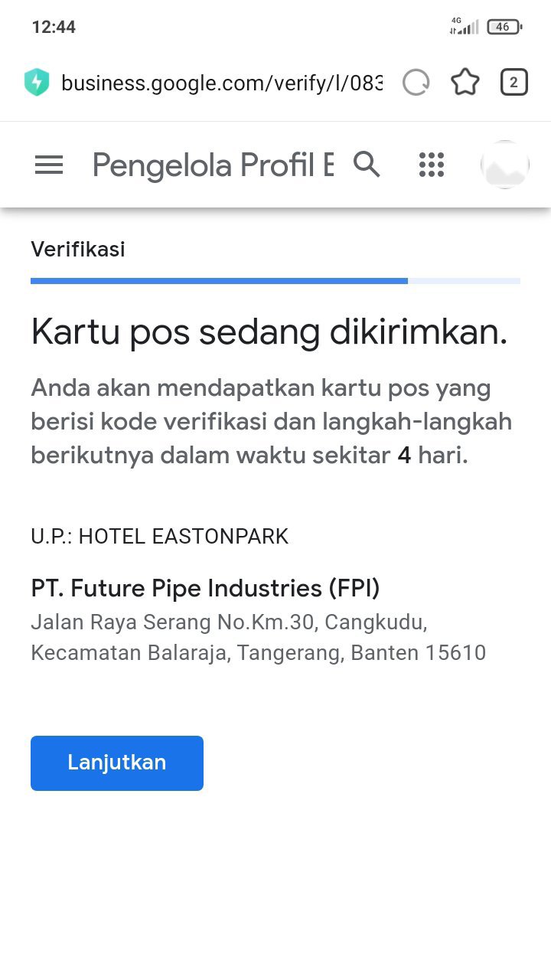Screen dimensions: 551x980
Task: Select the PT. Future Pipe Industries name
Action: (205, 588)
